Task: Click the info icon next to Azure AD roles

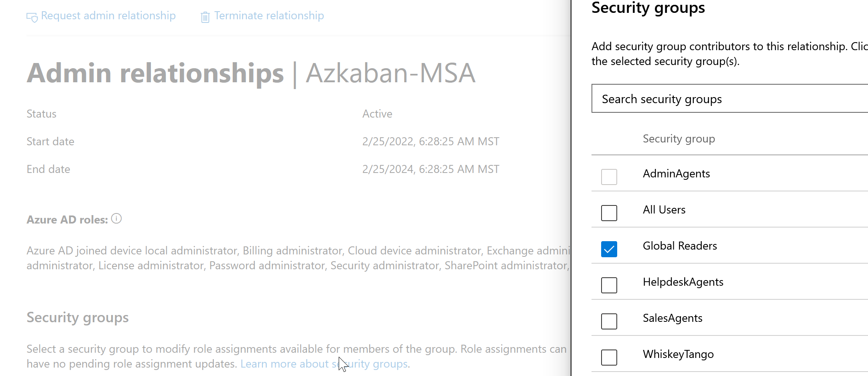Action: (x=116, y=219)
